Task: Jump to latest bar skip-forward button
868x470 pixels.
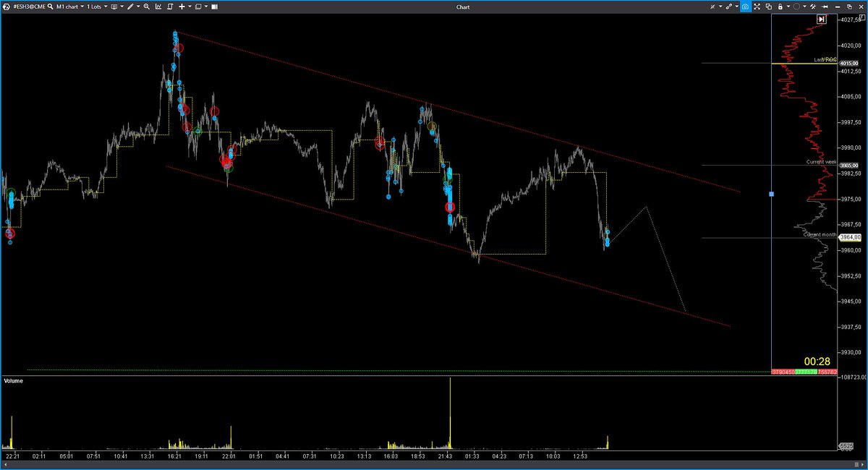Action: (822, 20)
